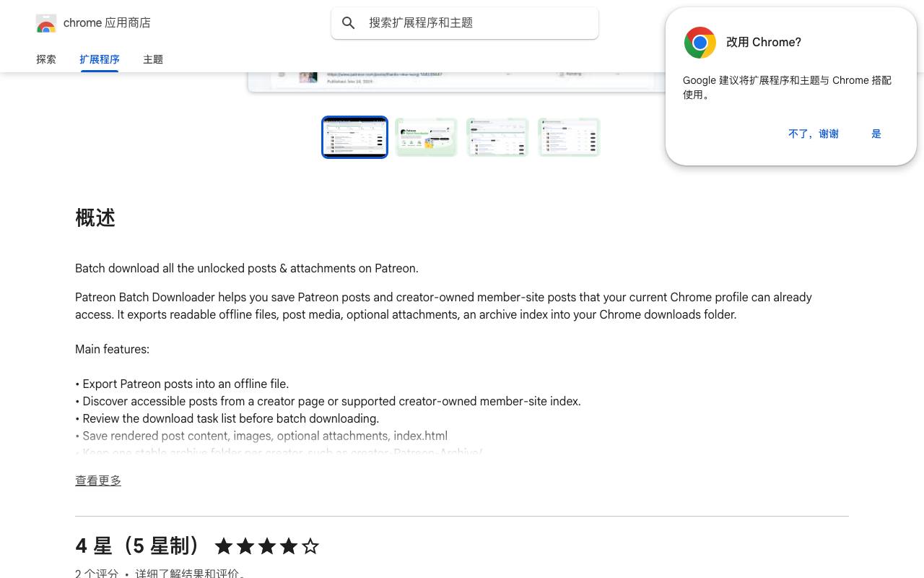924x578 pixels.
Task: Open 详细了解结果和评价 link
Action: (x=190, y=573)
